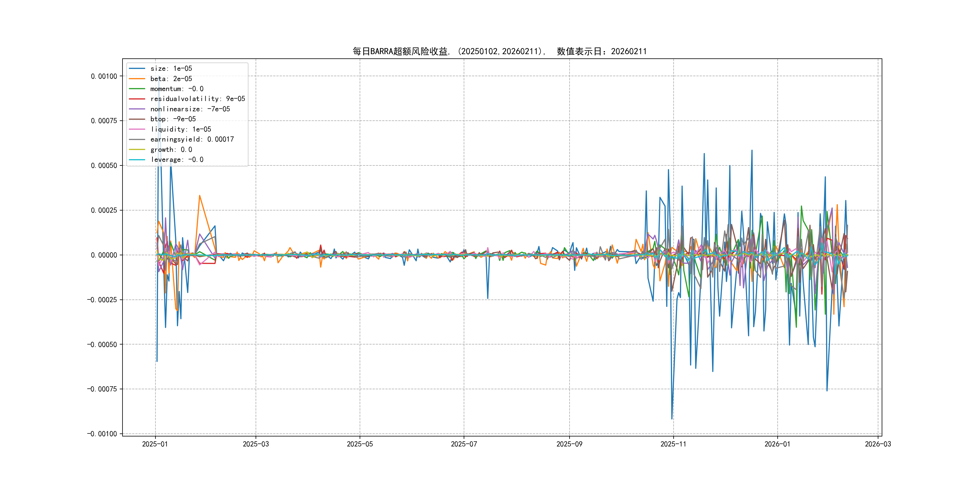Click the momentum legend entry
This screenshot has width=980, height=490.
[177, 89]
